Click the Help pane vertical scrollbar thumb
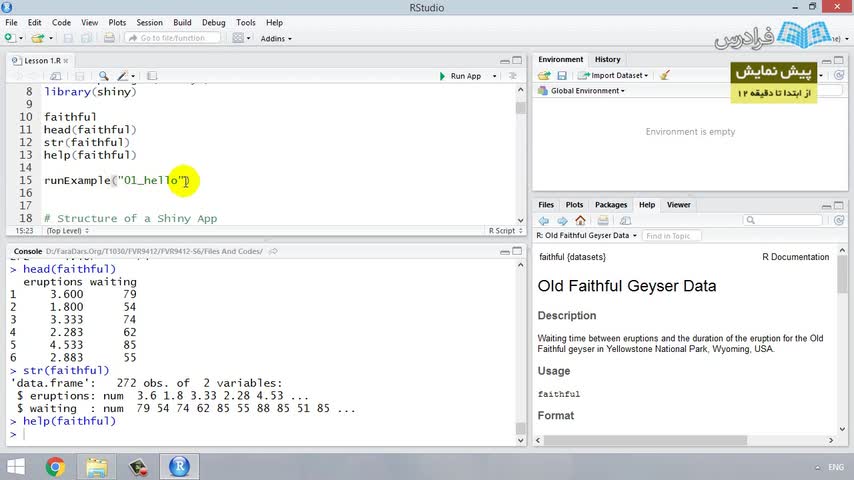 coord(842,274)
